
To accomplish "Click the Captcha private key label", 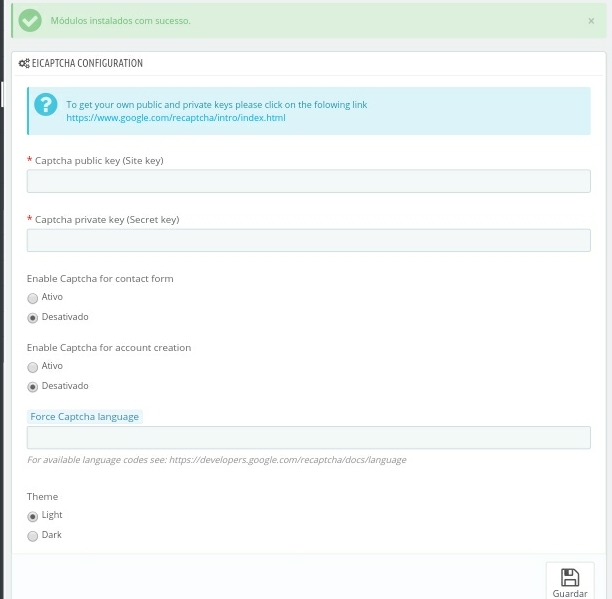I will [107, 219].
